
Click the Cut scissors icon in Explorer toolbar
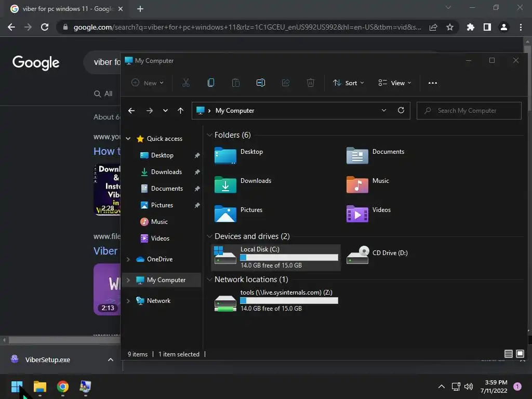(186, 83)
